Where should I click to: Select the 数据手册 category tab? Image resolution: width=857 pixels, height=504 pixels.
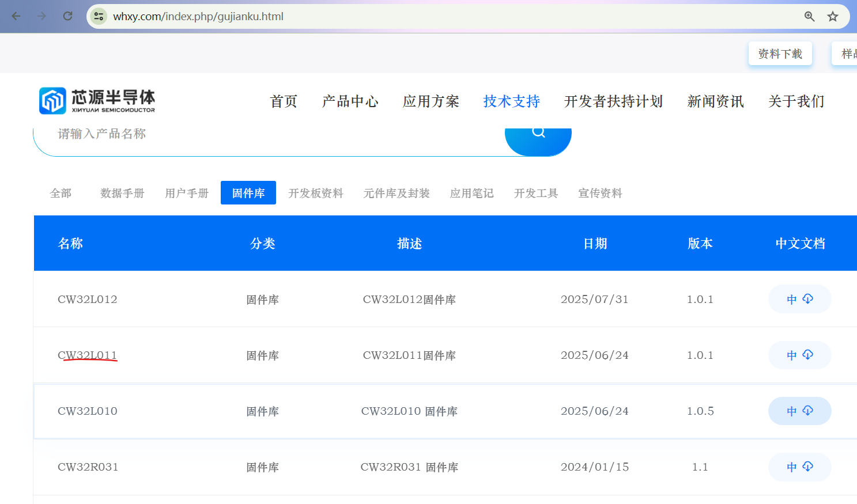click(x=122, y=193)
